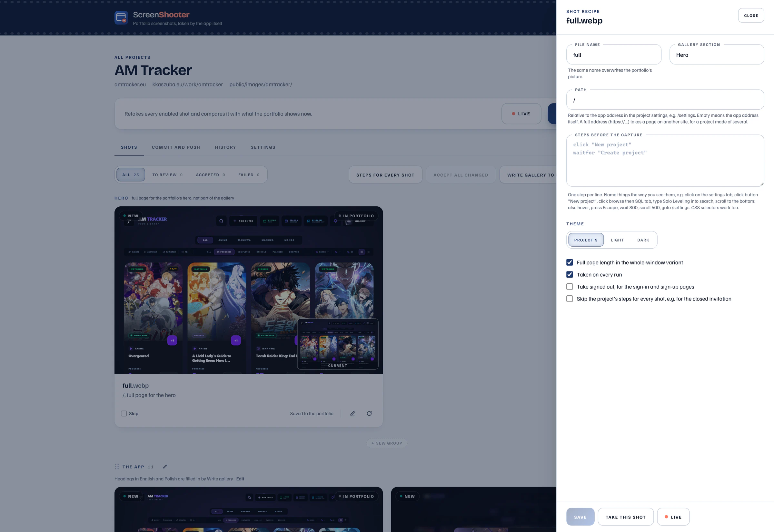Uncheck Taken on every run

pyautogui.click(x=570, y=275)
